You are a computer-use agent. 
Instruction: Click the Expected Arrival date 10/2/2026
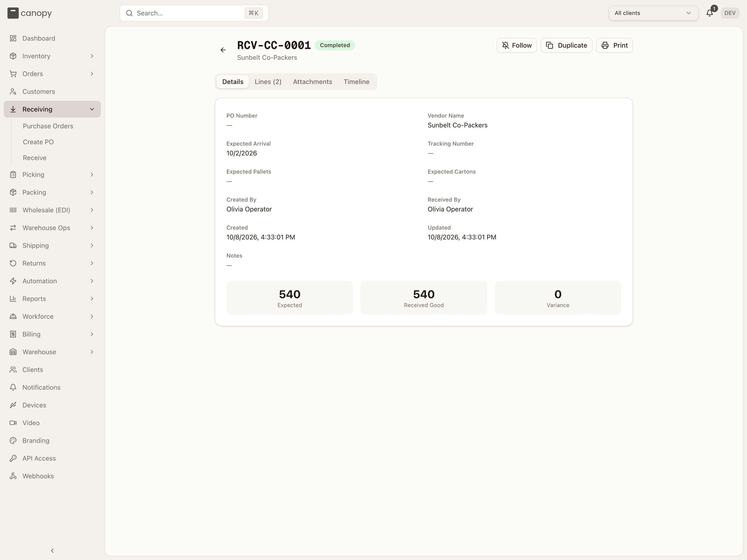[x=241, y=153]
